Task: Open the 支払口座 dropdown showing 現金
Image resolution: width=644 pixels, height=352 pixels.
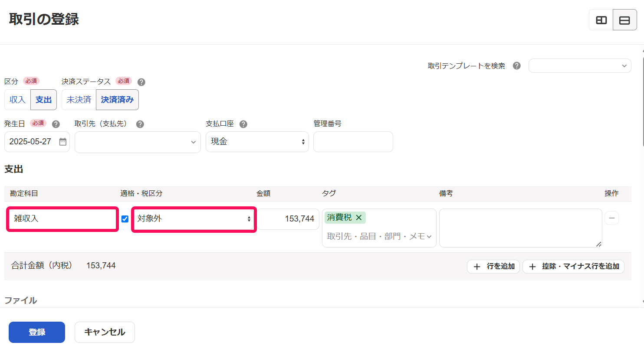Action: pyautogui.click(x=257, y=142)
